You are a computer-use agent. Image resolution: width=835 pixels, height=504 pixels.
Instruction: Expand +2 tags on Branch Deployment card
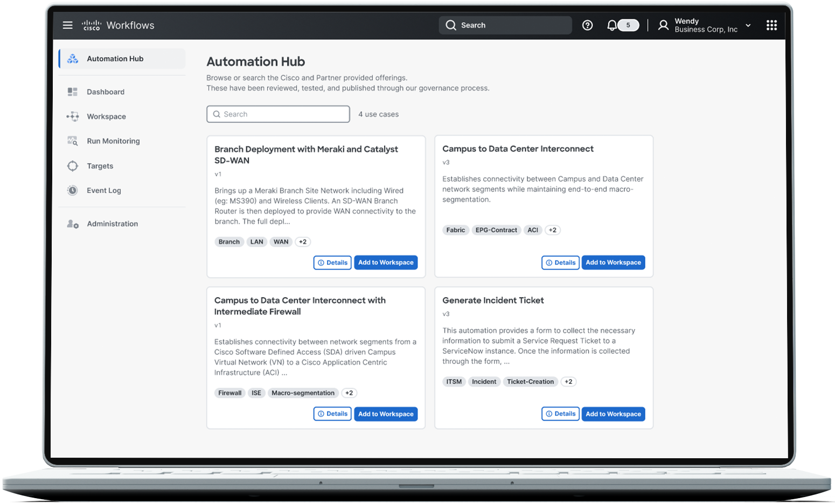(x=303, y=242)
